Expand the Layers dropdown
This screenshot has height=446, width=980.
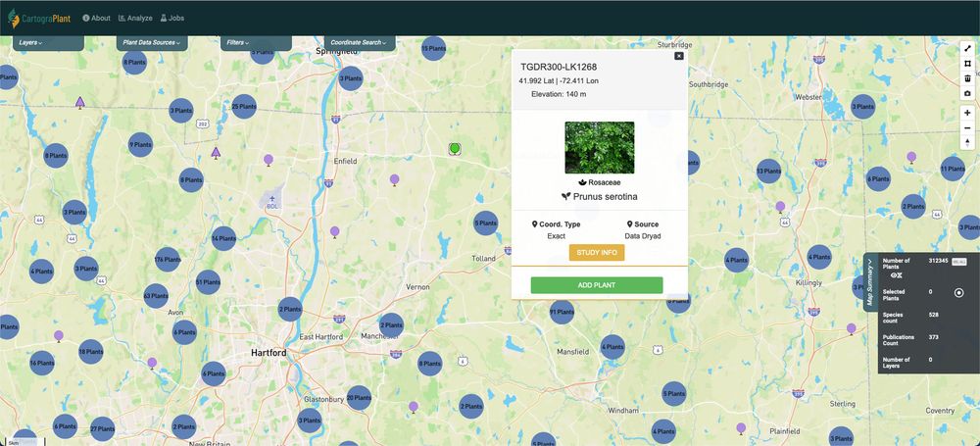[x=48, y=42]
